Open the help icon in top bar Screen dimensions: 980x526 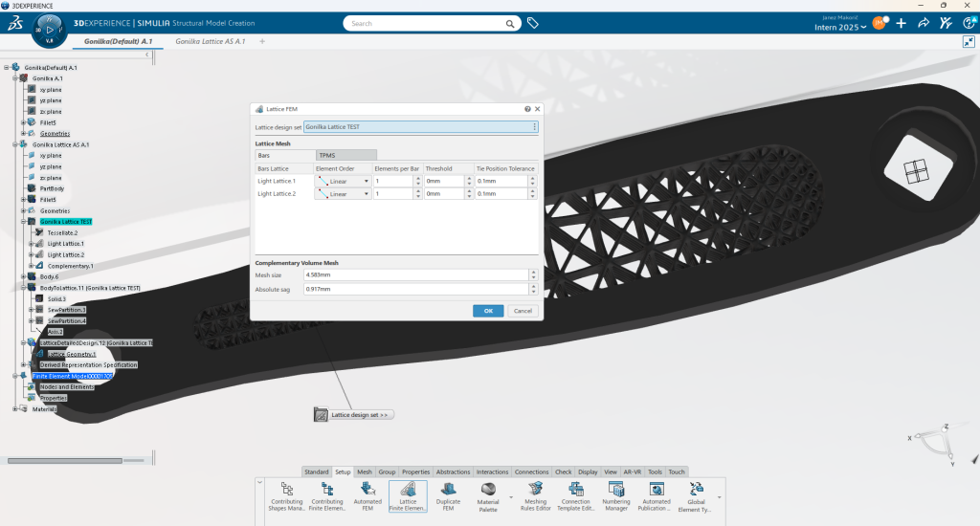pos(969,23)
